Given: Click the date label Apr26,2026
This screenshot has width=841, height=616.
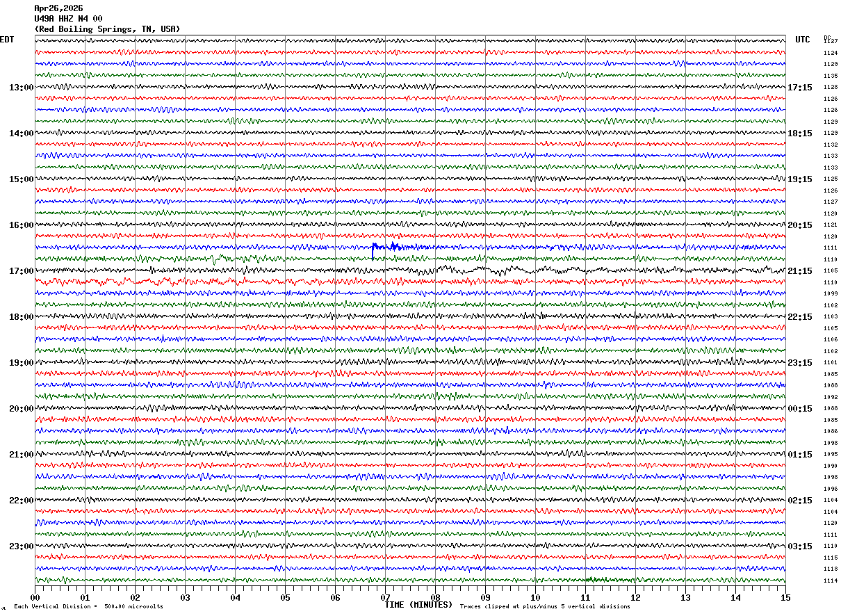Looking at the screenshot, I should (58, 8).
